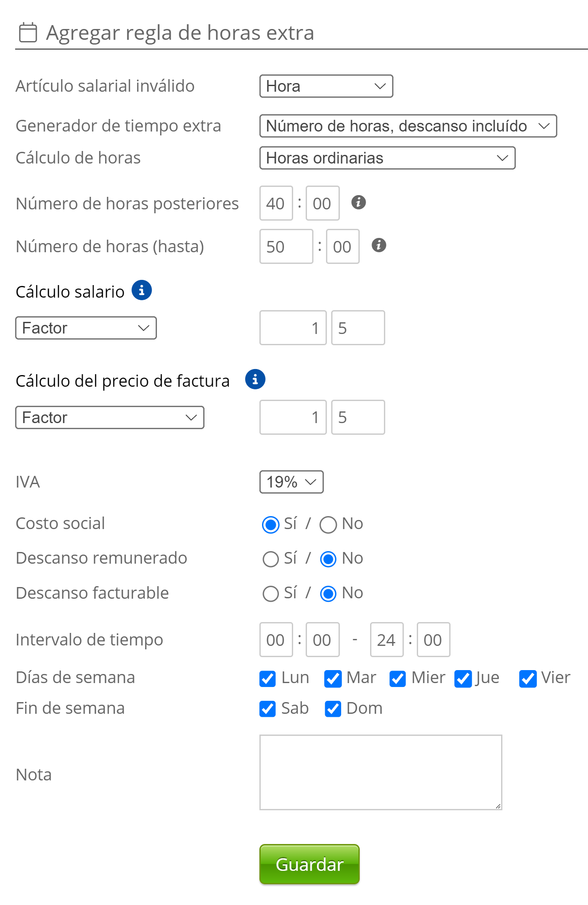588x905 pixels.
Task: Select No for Descanso facturable
Action: coord(328,594)
